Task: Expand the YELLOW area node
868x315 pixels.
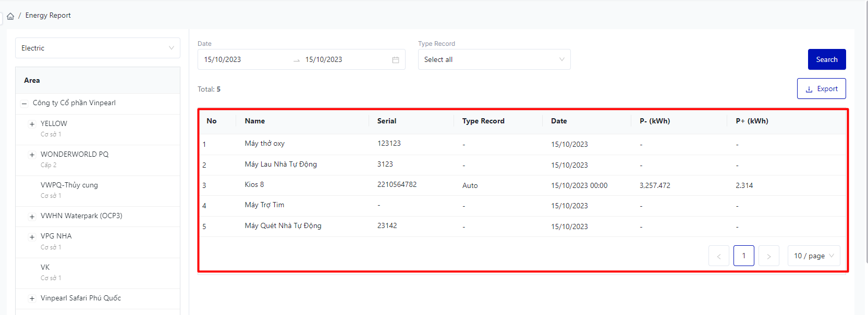Action: tap(32, 124)
